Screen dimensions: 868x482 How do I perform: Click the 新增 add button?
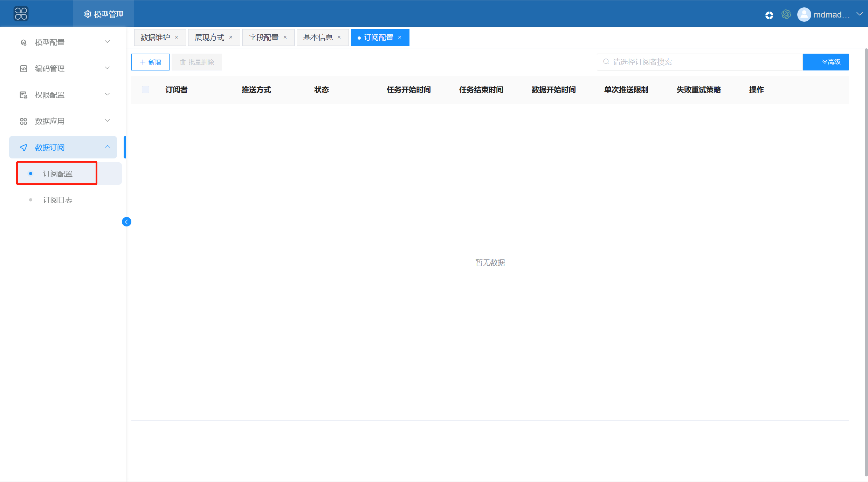[x=150, y=62]
